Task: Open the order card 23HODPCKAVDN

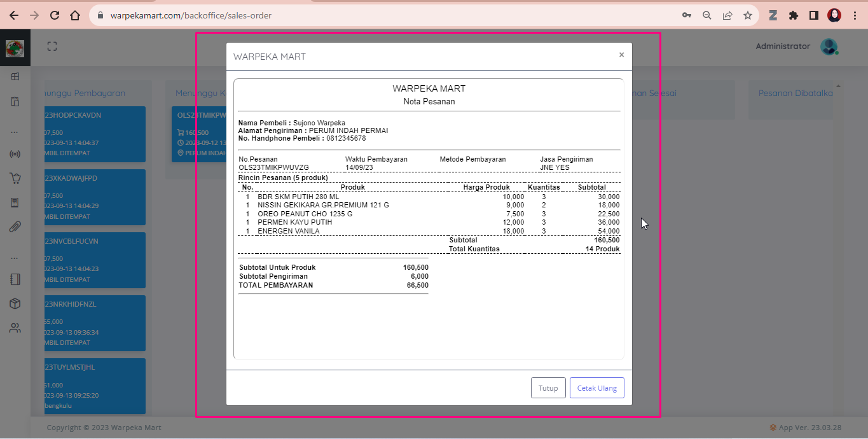Action: tap(94, 134)
